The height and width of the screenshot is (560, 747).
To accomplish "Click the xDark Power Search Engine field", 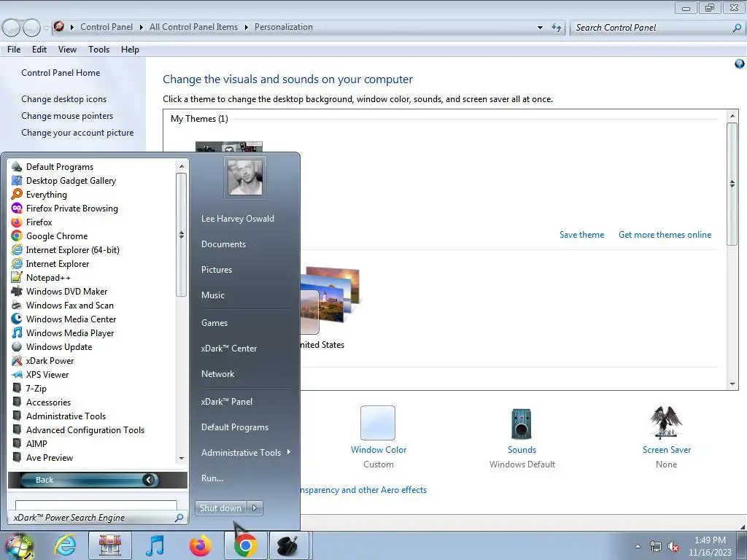I will pyautogui.click(x=98, y=518).
